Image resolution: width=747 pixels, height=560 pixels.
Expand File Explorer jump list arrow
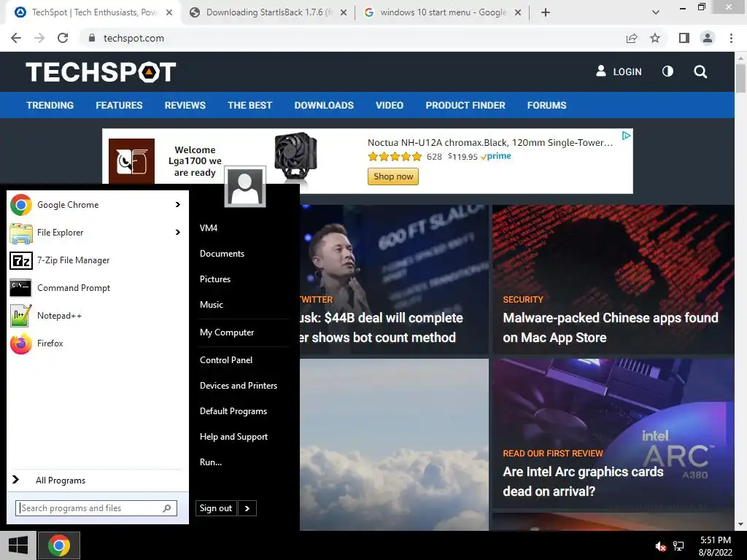[x=178, y=233]
